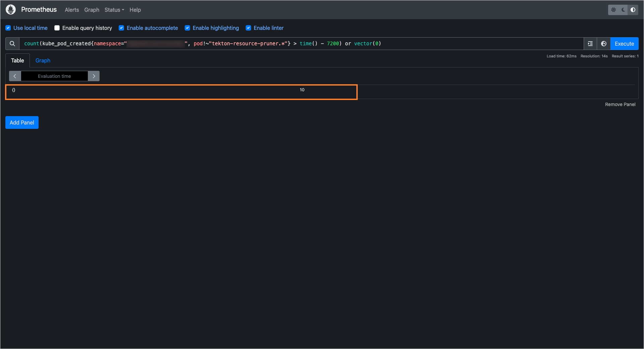This screenshot has height=349, width=644.
Task: Enable auto theme with the contrast icon
Action: point(633,10)
